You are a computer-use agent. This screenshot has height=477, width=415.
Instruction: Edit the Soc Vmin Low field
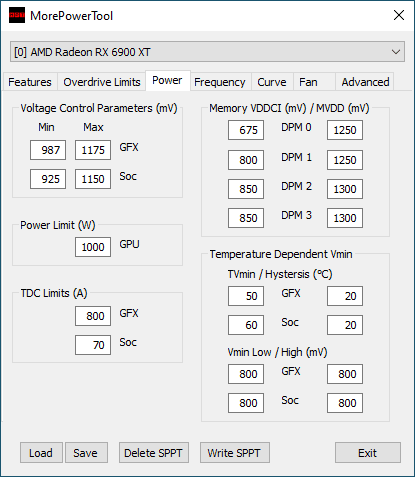coord(246,403)
